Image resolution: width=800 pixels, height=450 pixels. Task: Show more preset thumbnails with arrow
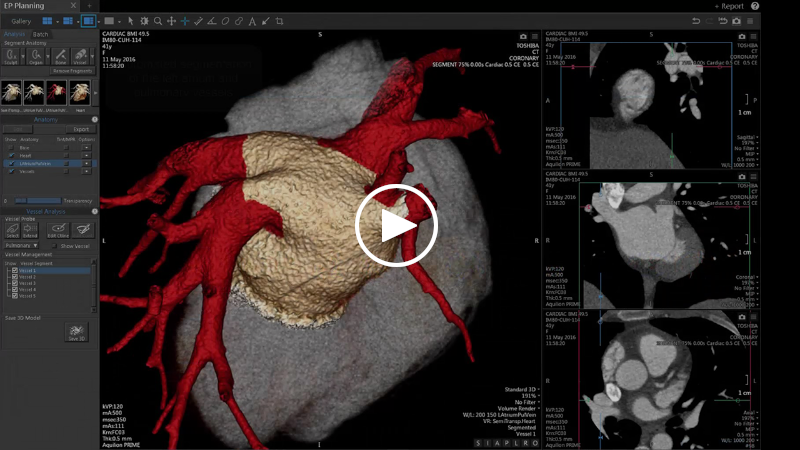click(x=95, y=93)
